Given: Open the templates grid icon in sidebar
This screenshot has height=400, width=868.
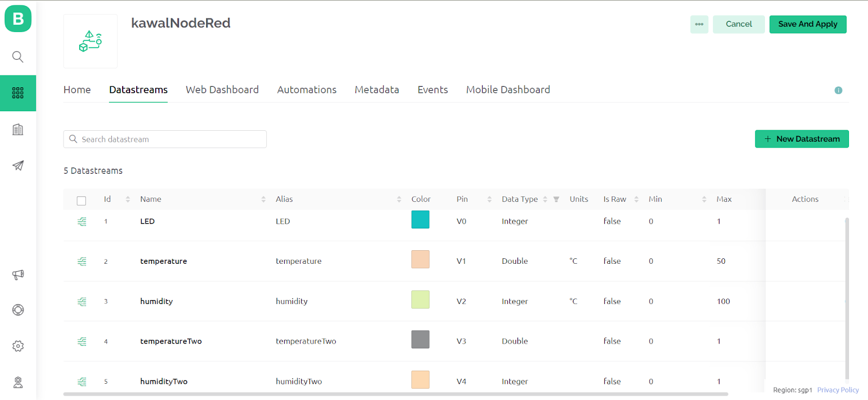Looking at the screenshot, I should click(18, 93).
